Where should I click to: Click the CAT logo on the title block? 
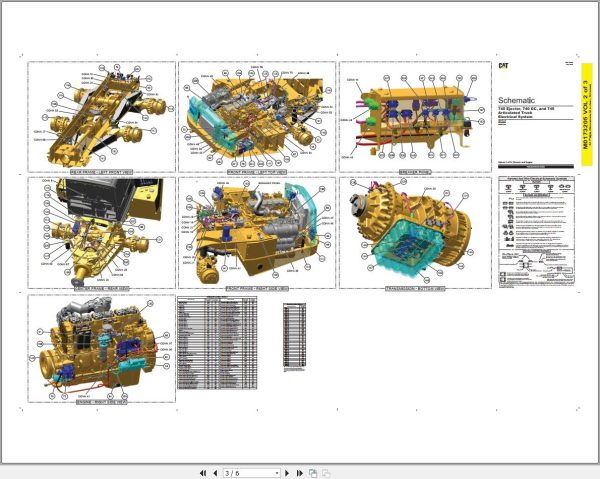[504, 66]
